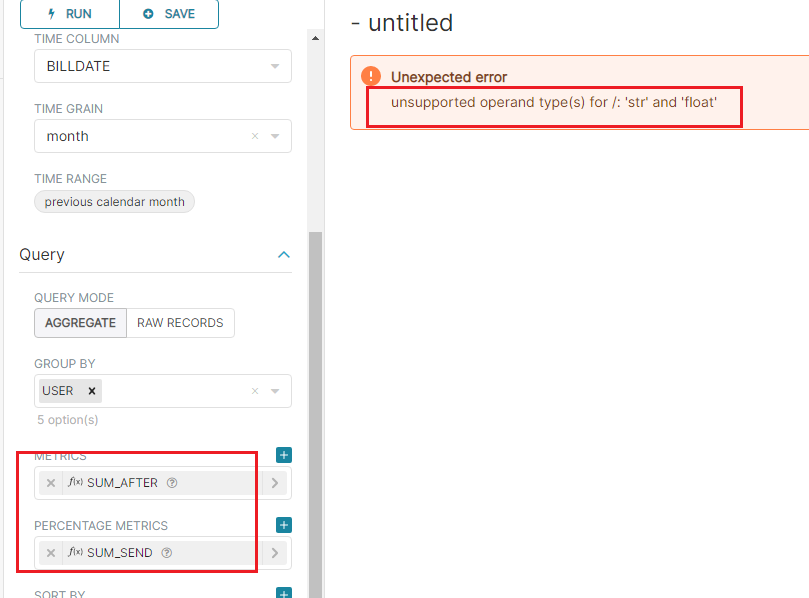Collapse the Query section
The height and width of the screenshot is (598, 809).
[283, 254]
